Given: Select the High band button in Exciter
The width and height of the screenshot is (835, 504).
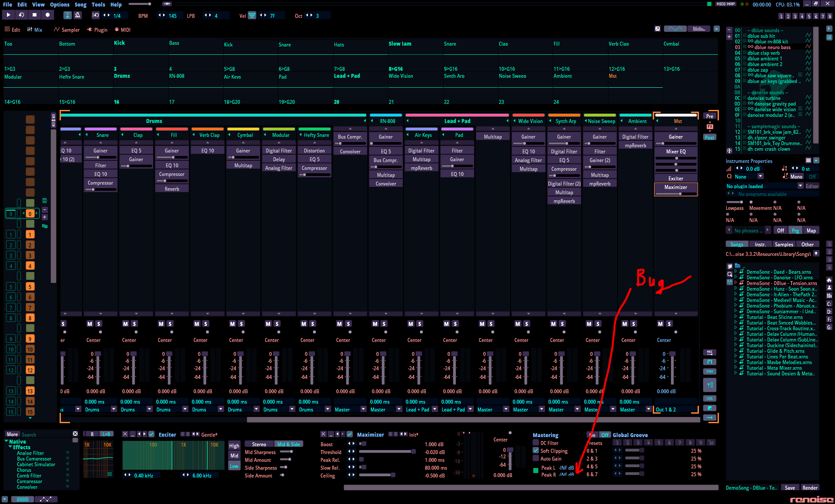Looking at the screenshot, I should point(234,445).
